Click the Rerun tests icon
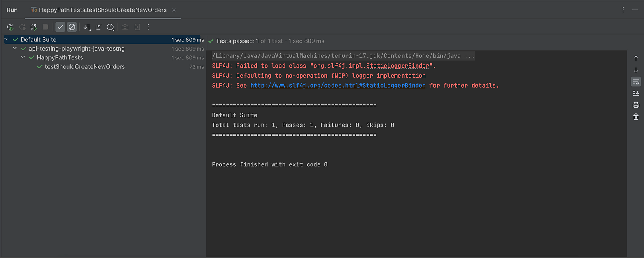The image size is (644, 258). click(x=10, y=27)
